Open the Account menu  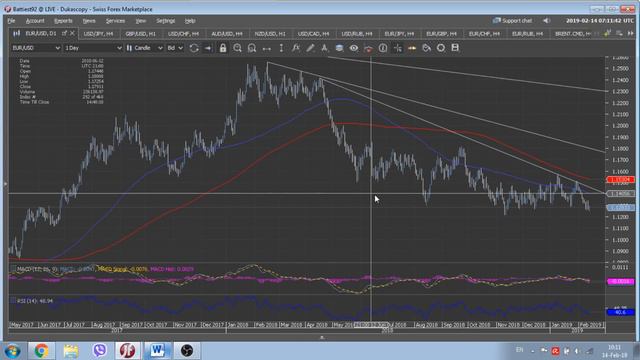click(x=35, y=21)
